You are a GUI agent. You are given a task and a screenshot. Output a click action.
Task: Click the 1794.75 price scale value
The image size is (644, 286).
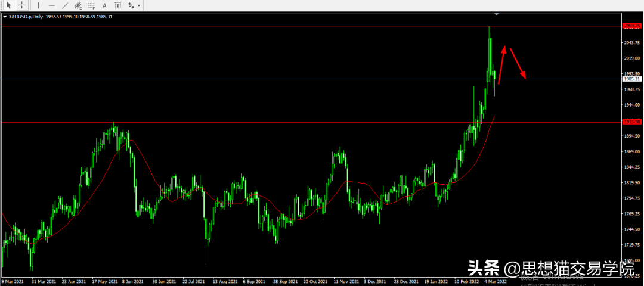[x=632, y=198]
